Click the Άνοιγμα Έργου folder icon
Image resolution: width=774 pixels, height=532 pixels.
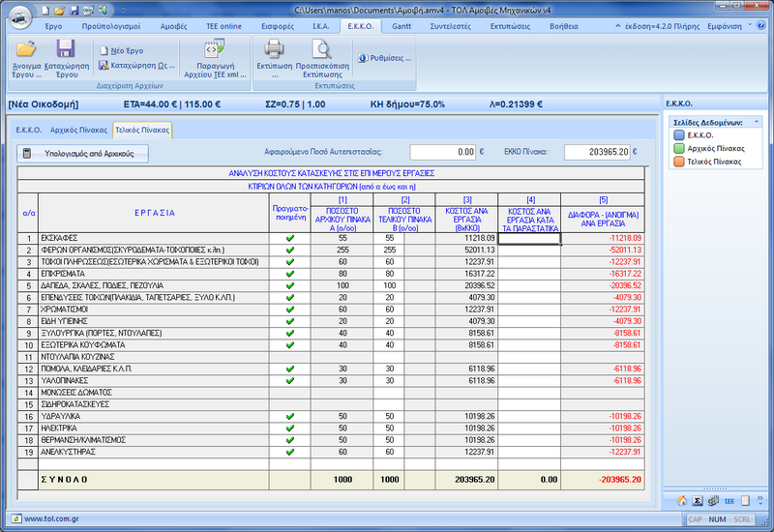point(26,50)
